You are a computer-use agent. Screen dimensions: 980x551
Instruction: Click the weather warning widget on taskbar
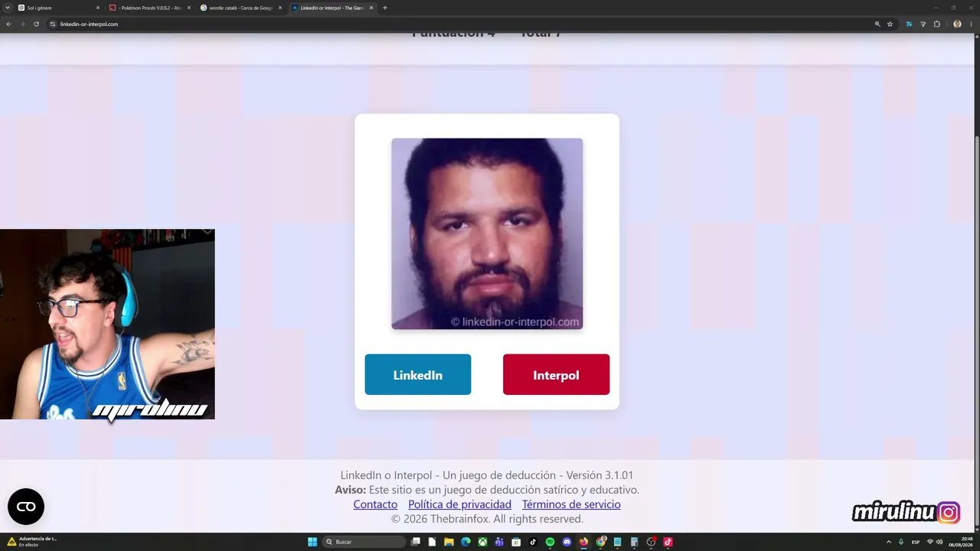pos(32,542)
